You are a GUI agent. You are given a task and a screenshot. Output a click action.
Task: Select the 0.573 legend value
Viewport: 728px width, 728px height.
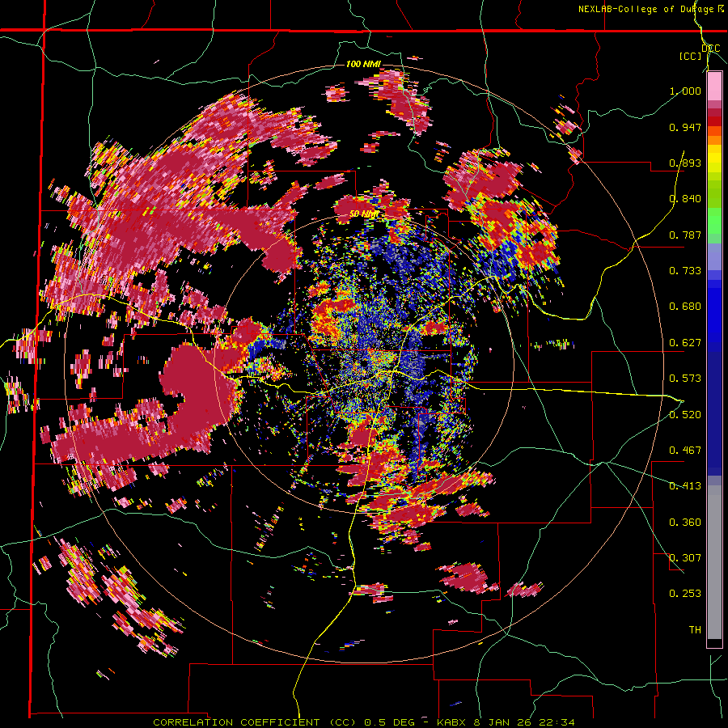(x=685, y=379)
